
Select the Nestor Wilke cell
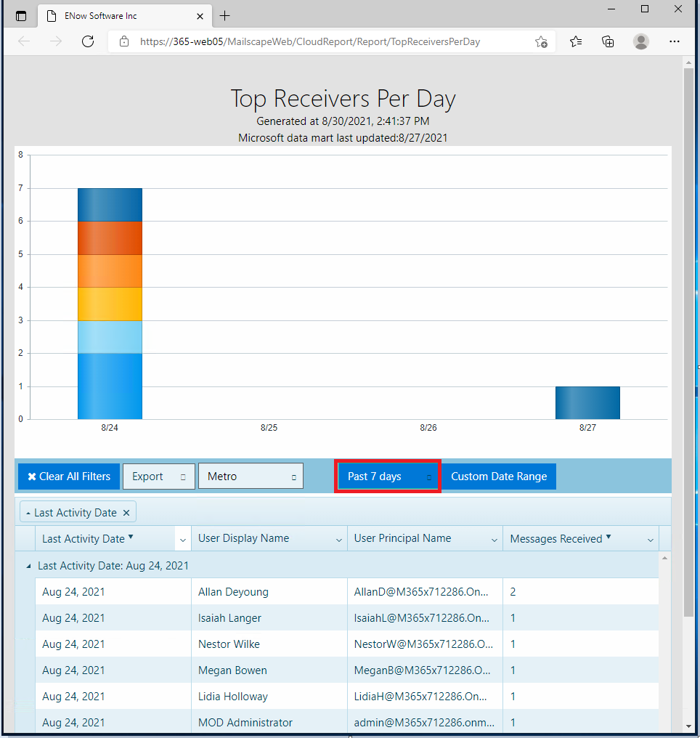269,644
